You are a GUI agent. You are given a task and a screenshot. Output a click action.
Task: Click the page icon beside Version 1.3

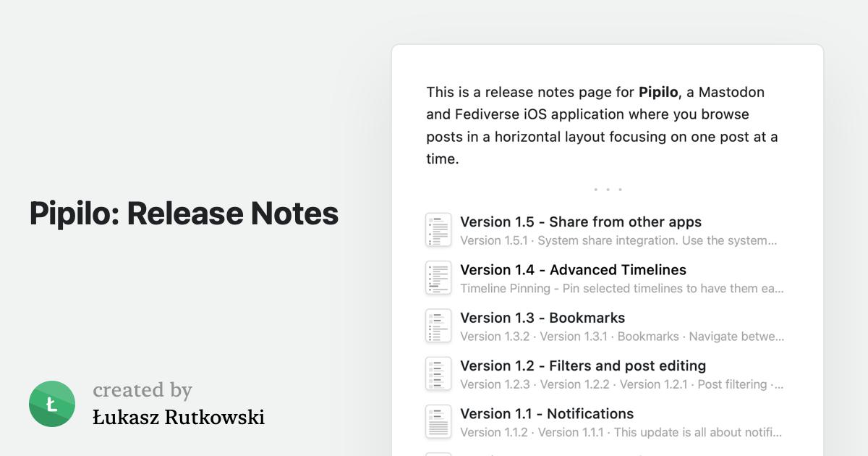tap(438, 326)
